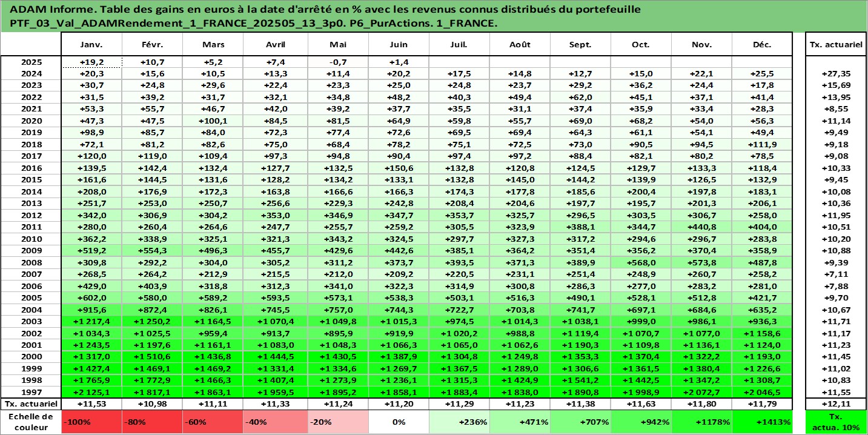Click the +1413% green color scale swatch
The image size is (868, 435).
point(762,422)
